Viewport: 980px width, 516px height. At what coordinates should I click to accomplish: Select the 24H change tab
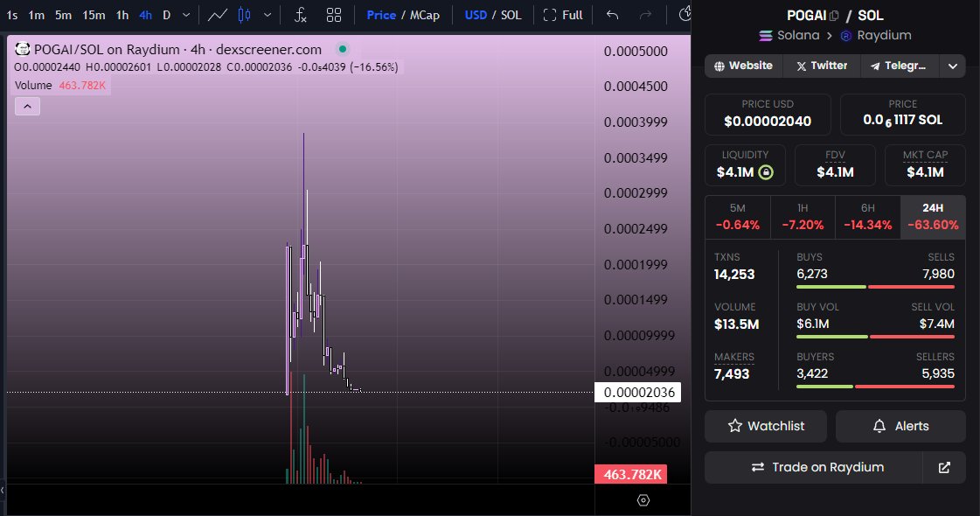pos(933,217)
